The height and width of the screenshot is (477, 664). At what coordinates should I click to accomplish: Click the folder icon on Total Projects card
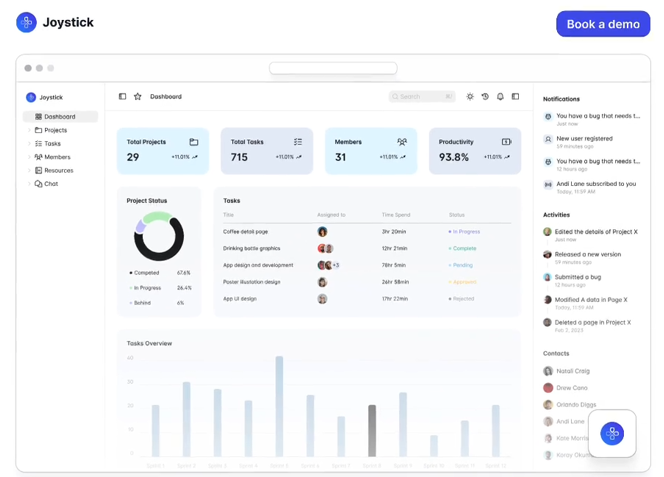pos(194,142)
